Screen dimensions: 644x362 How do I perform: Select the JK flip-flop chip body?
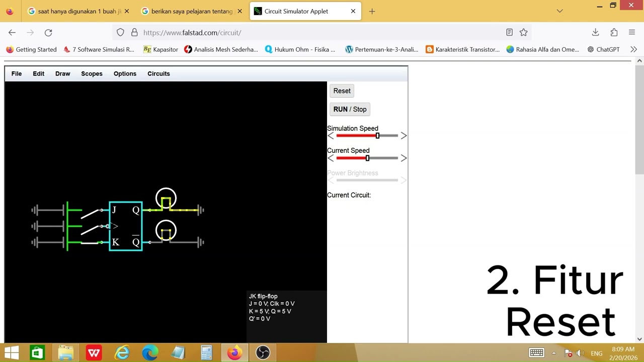coord(126,226)
